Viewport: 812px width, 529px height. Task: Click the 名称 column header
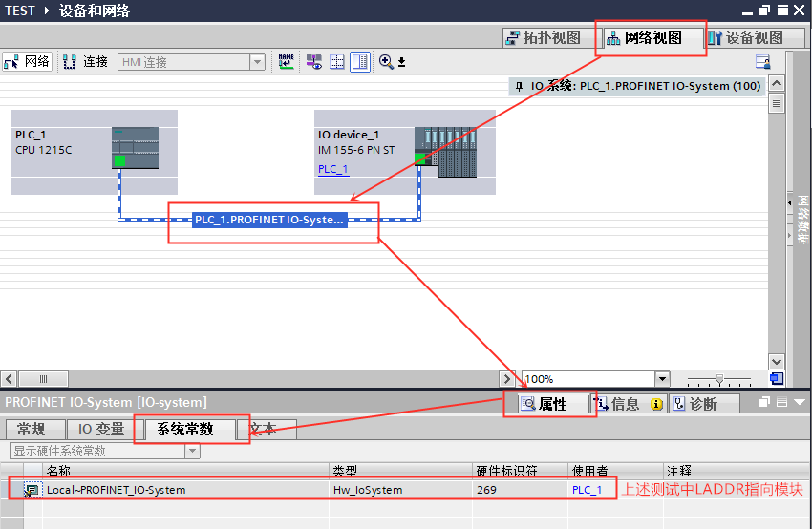[x=186, y=471]
